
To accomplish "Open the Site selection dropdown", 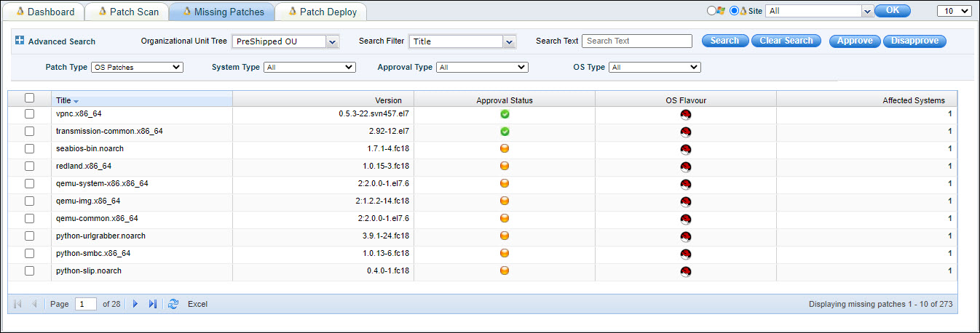I will (866, 11).
